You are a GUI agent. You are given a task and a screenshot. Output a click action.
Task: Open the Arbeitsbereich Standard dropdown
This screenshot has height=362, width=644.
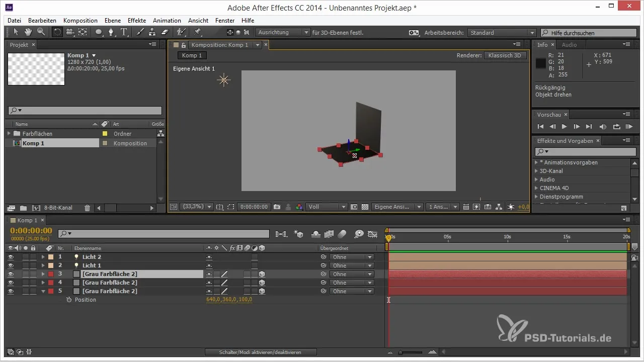tap(502, 33)
